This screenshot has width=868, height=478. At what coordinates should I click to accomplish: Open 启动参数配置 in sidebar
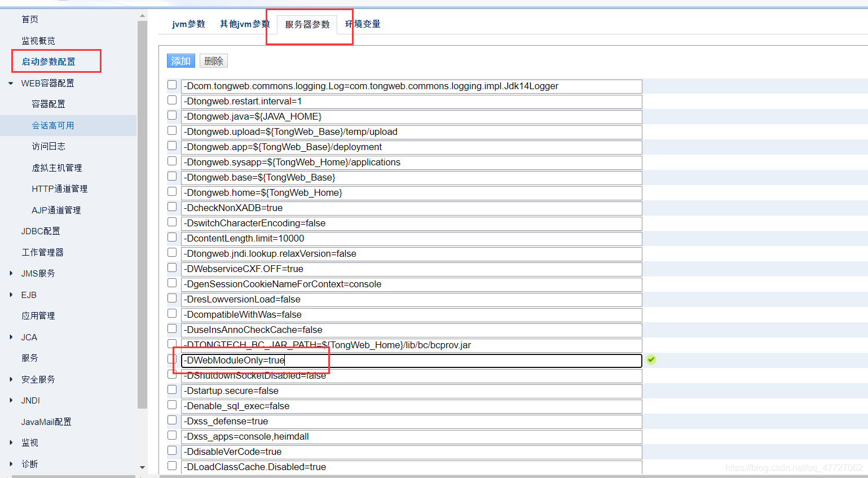(49, 62)
